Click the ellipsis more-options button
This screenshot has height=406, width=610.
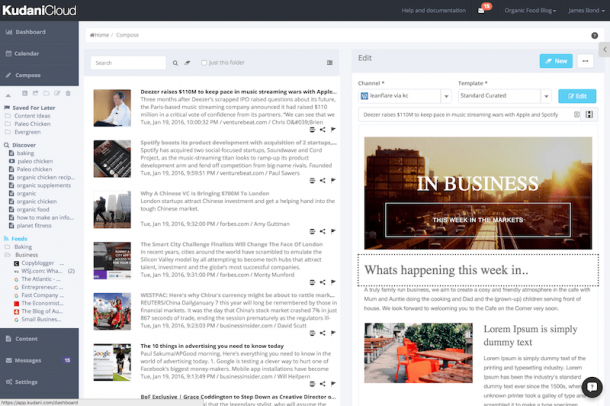[x=585, y=61]
